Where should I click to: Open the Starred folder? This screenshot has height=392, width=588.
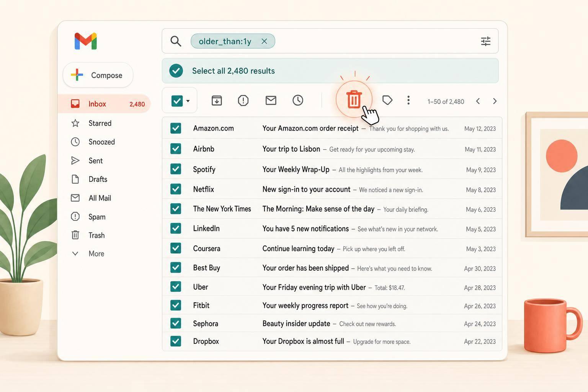click(100, 123)
